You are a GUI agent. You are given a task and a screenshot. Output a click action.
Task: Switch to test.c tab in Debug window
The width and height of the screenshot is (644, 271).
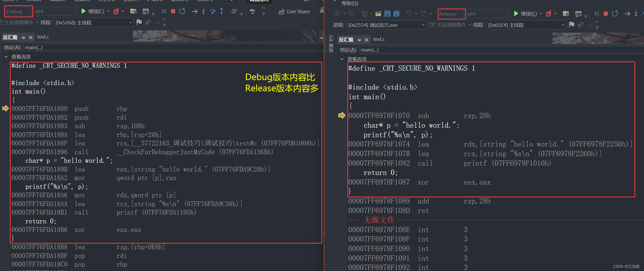[x=43, y=37]
